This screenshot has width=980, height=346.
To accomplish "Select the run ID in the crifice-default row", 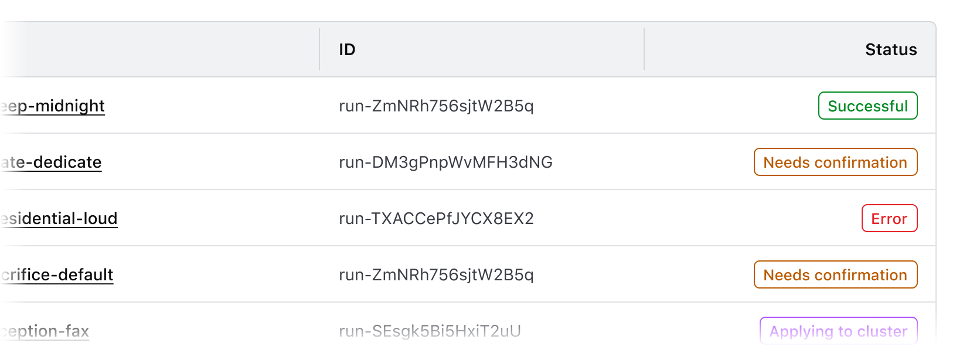I will click(436, 275).
